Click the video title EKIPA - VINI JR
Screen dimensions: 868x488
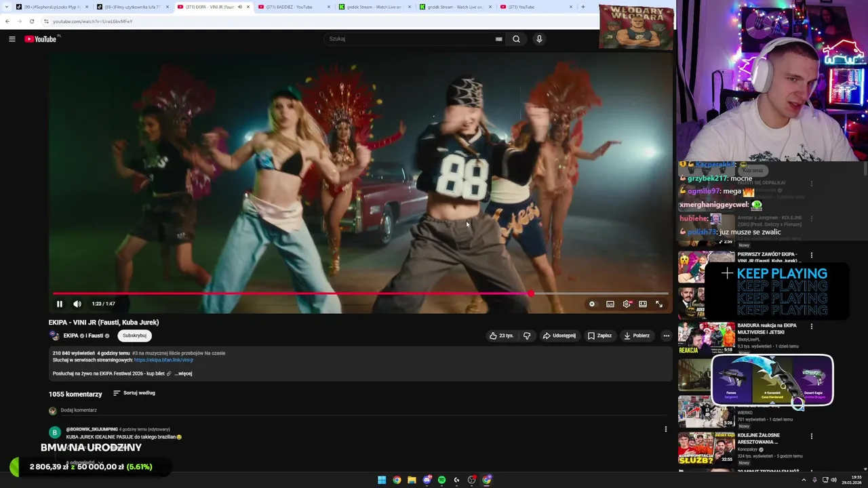point(104,323)
